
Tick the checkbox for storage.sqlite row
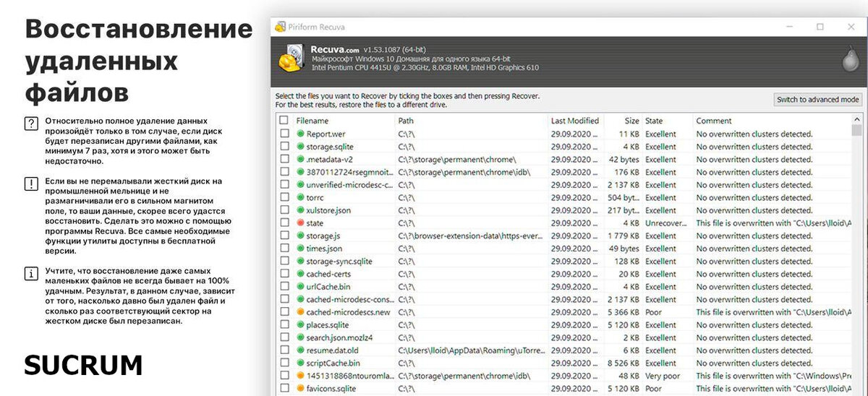coord(284,147)
